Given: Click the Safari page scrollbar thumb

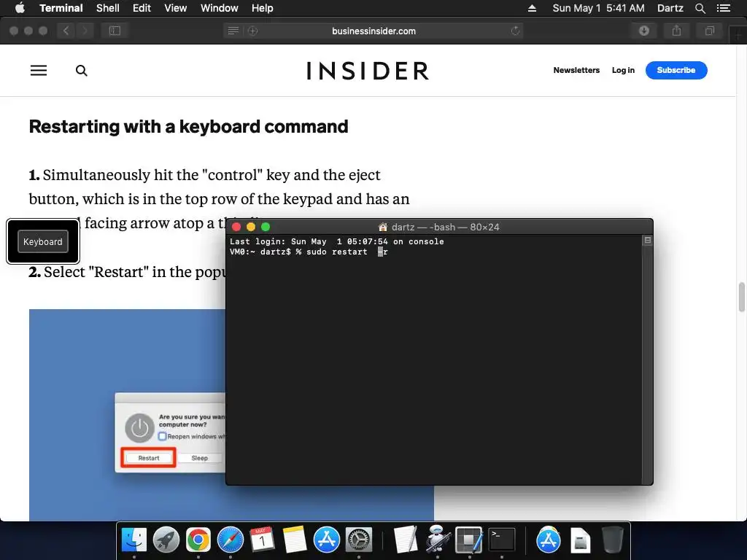Looking at the screenshot, I should click(x=741, y=297).
